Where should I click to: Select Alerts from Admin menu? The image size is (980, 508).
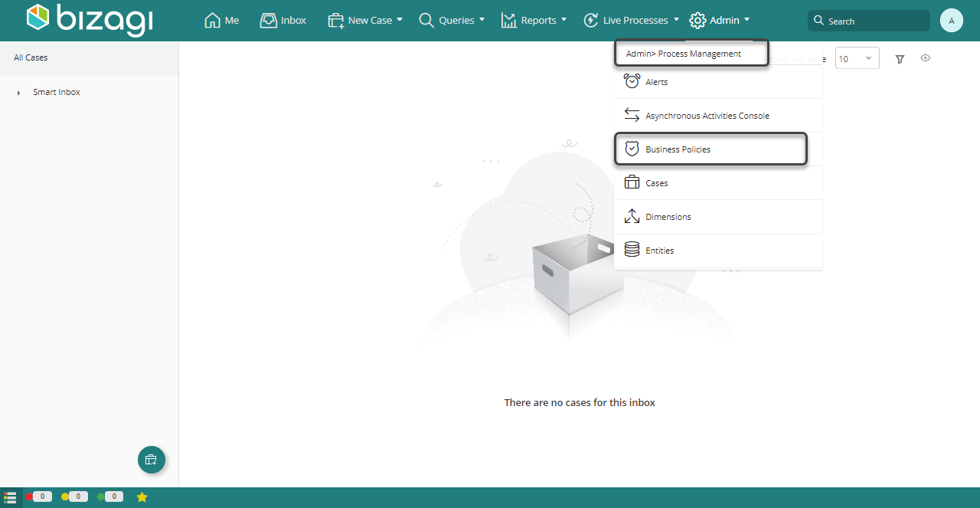pos(718,82)
